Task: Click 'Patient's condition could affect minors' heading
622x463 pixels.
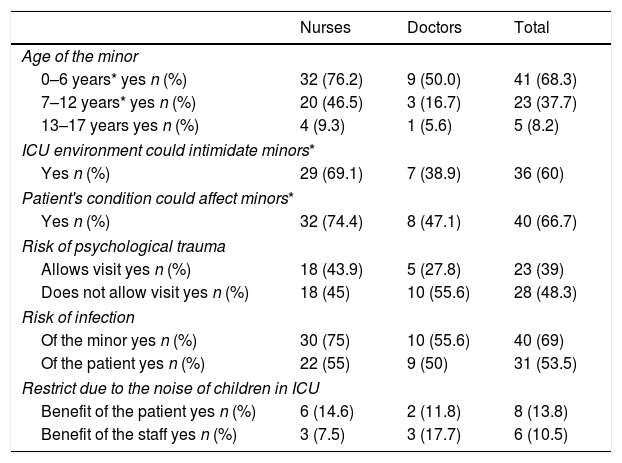Action: coord(157,198)
